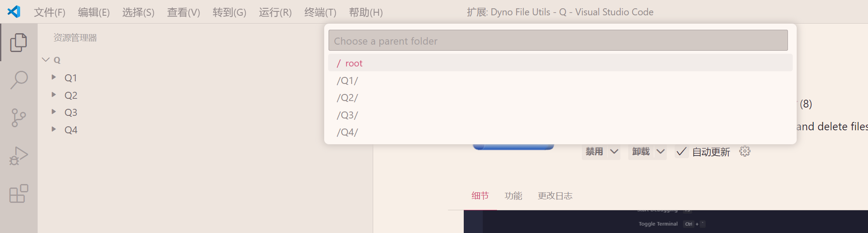
Task: Open the 文件(F) menu
Action: coord(49,12)
